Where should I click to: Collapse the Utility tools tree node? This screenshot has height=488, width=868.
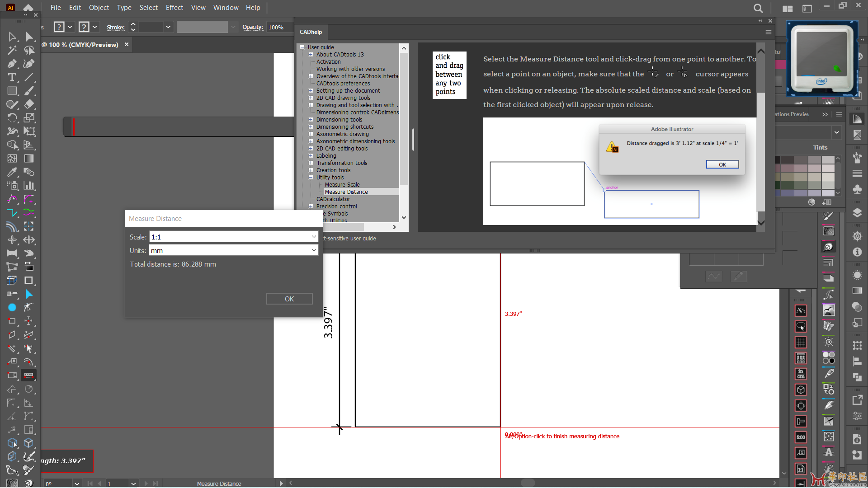point(311,178)
